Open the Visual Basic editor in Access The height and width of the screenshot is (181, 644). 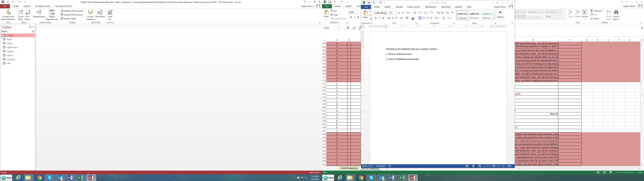point(20,15)
